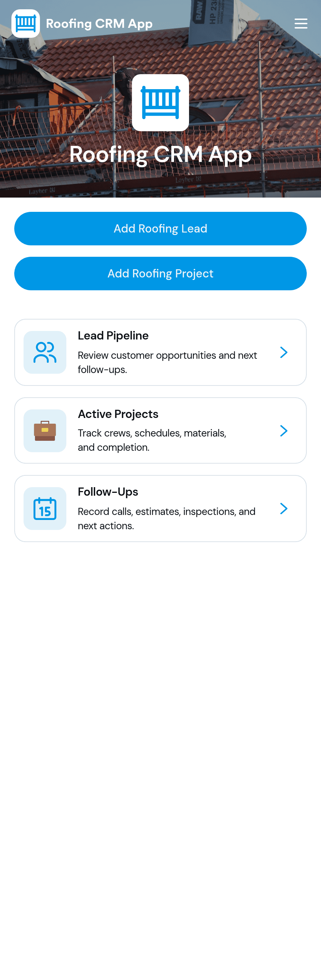Screen dimensions: 321x980
Task: Open the Lead Pipeline title
Action: point(113,336)
